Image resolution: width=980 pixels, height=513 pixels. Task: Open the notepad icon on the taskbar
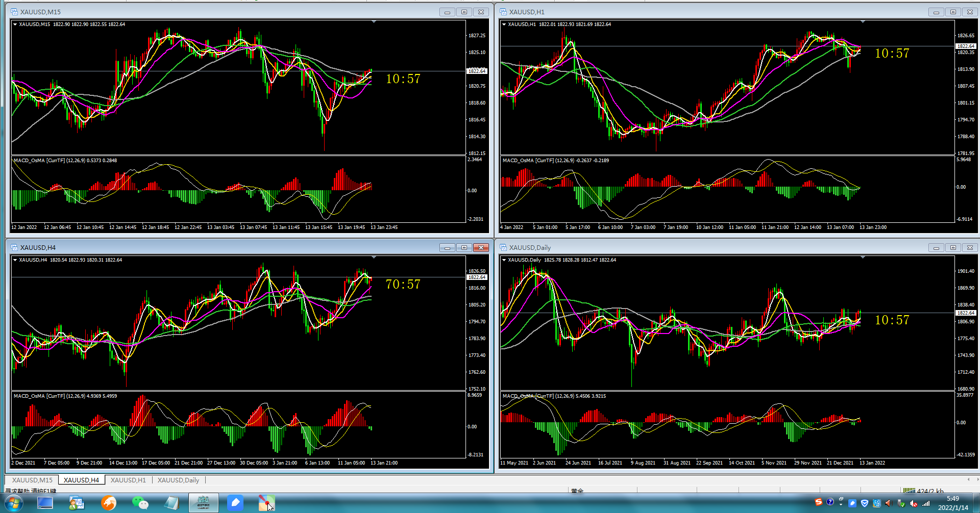pos(171,503)
